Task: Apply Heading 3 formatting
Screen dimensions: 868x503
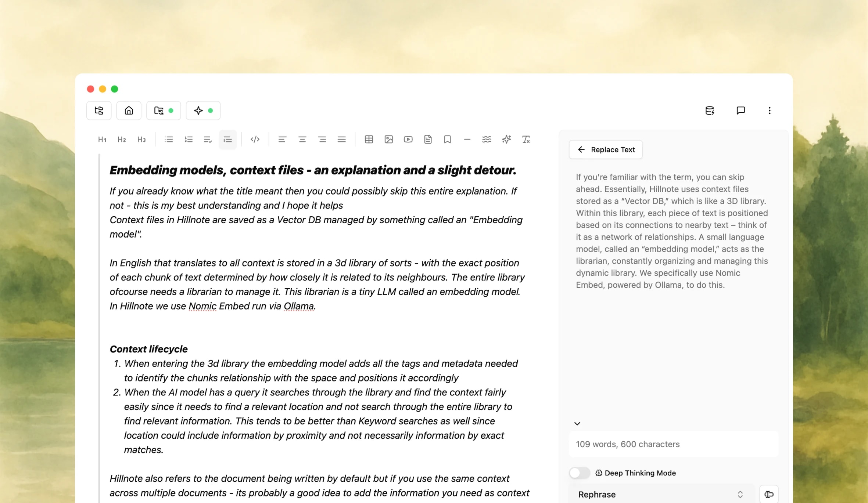Action: tap(141, 140)
